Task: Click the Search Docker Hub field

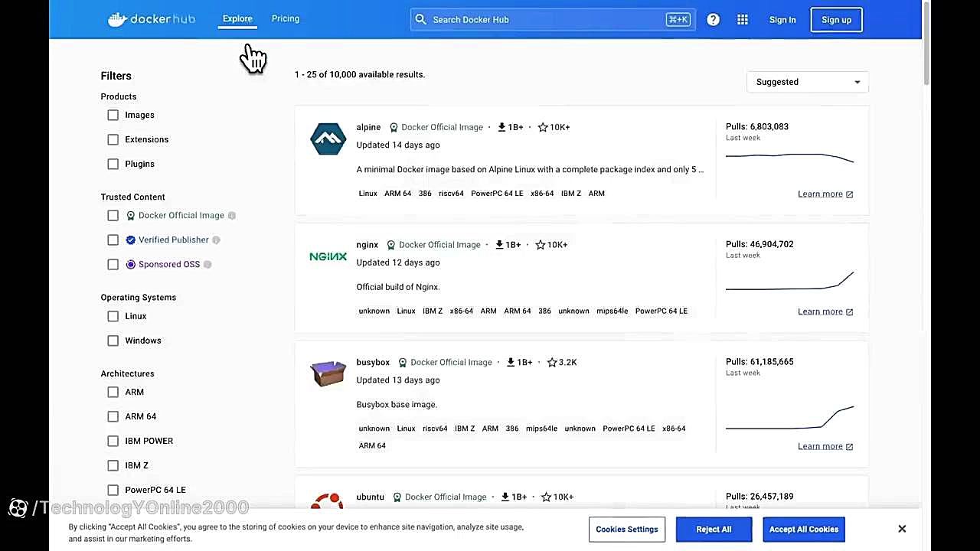Action: 552,20
